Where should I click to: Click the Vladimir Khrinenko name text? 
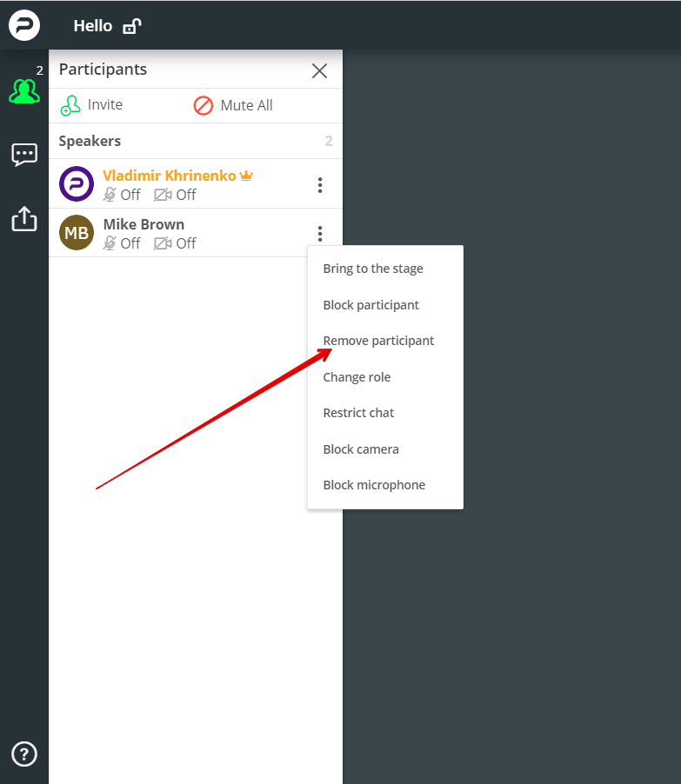(169, 176)
